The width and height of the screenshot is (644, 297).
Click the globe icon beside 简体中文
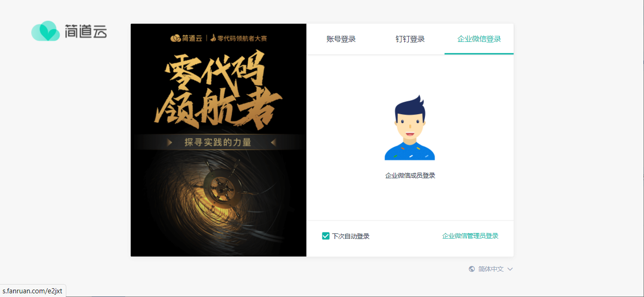coord(472,269)
